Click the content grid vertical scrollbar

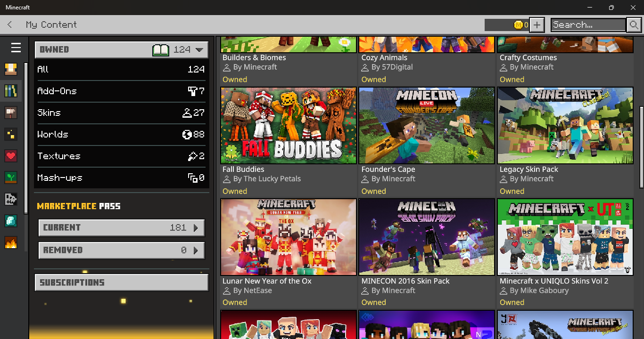point(641,147)
